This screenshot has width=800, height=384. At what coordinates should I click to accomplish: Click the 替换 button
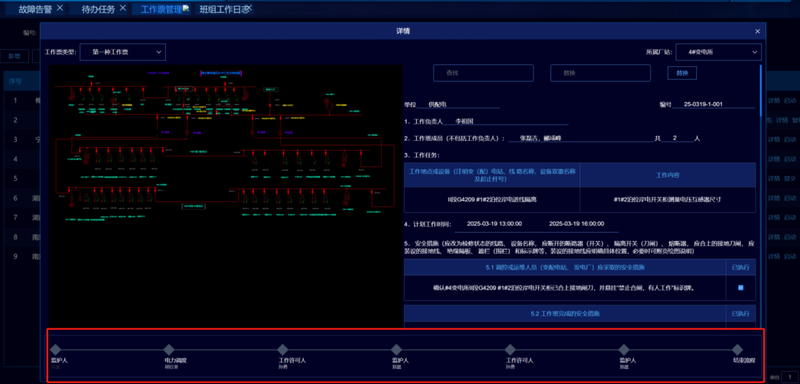click(682, 73)
